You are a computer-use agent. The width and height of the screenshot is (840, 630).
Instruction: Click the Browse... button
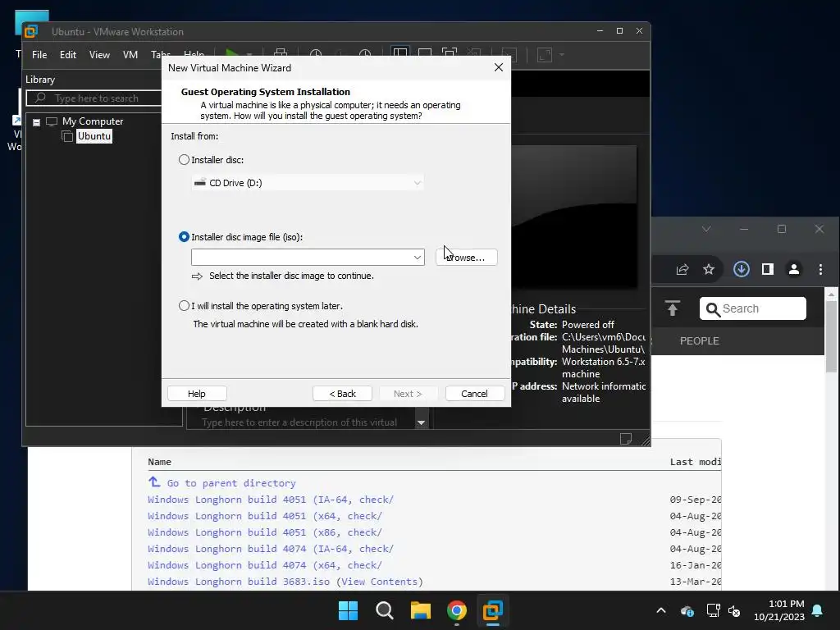pos(467,257)
